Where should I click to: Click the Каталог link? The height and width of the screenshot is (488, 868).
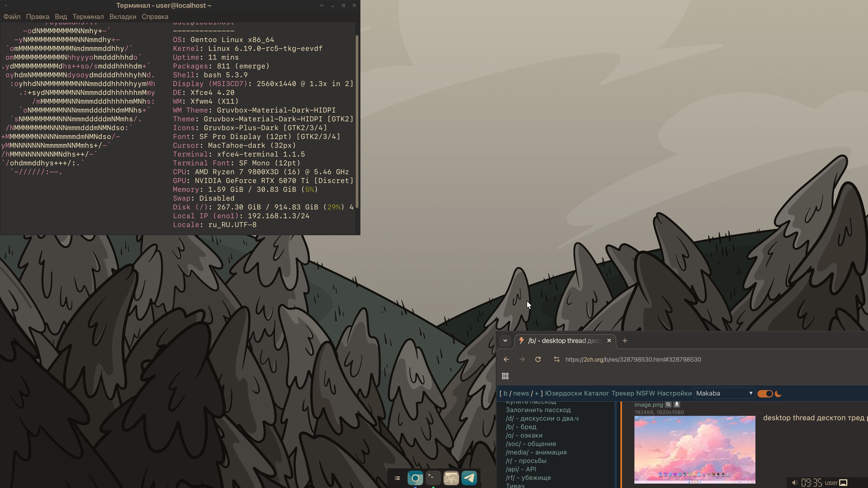tap(596, 393)
